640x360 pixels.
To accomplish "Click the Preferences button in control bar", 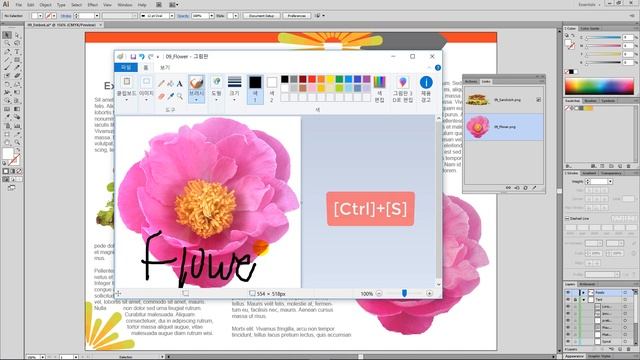I will pos(296,16).
